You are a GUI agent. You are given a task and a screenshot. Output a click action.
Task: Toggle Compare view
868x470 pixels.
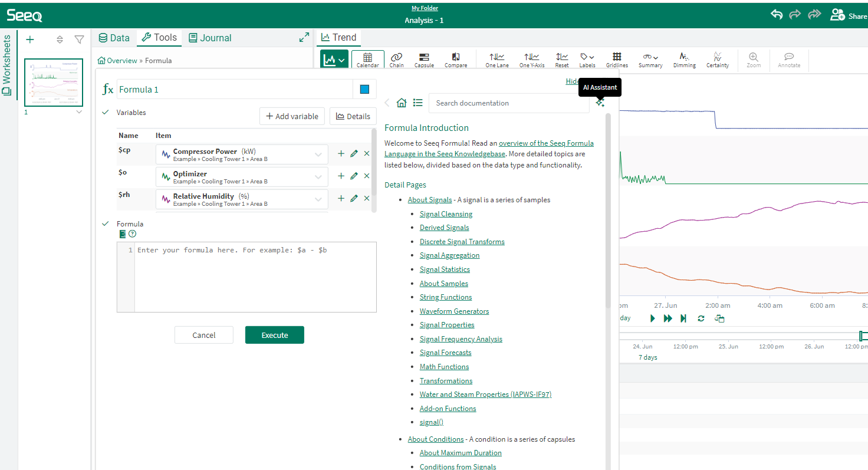(x=456, y=60)
